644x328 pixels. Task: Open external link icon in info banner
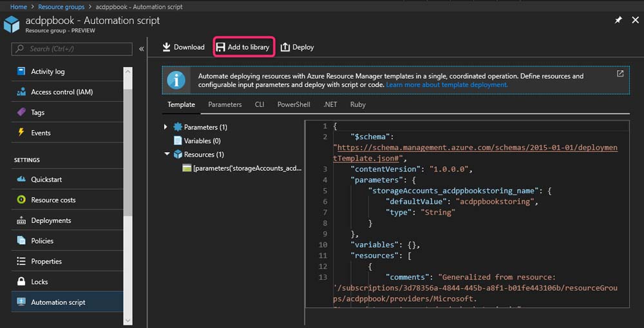pyautogui.click(x=620, y=73)
